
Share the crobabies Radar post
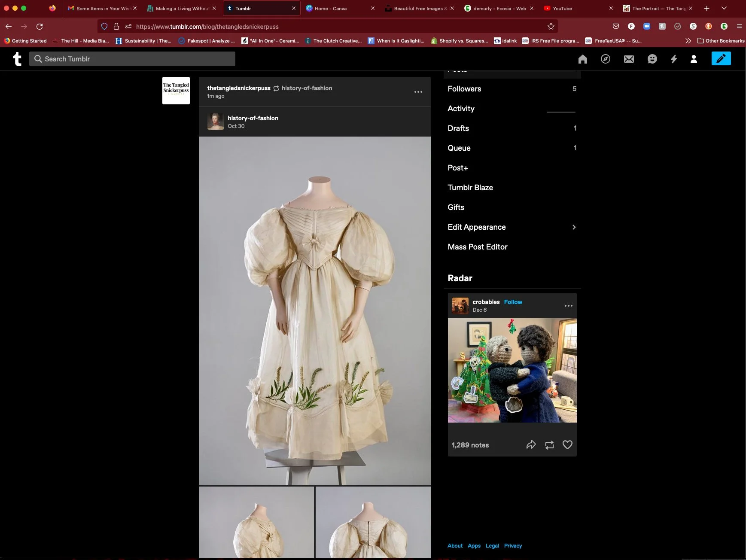point(531,444)
